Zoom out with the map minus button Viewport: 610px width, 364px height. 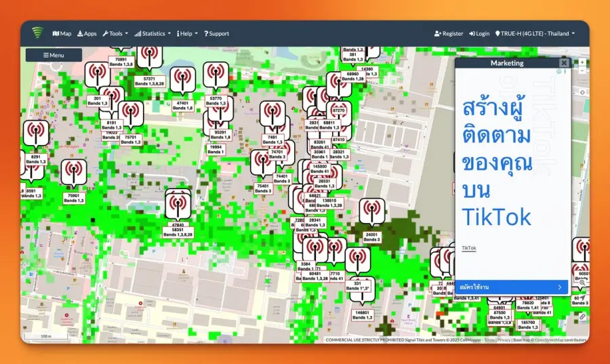click(582, 70)
